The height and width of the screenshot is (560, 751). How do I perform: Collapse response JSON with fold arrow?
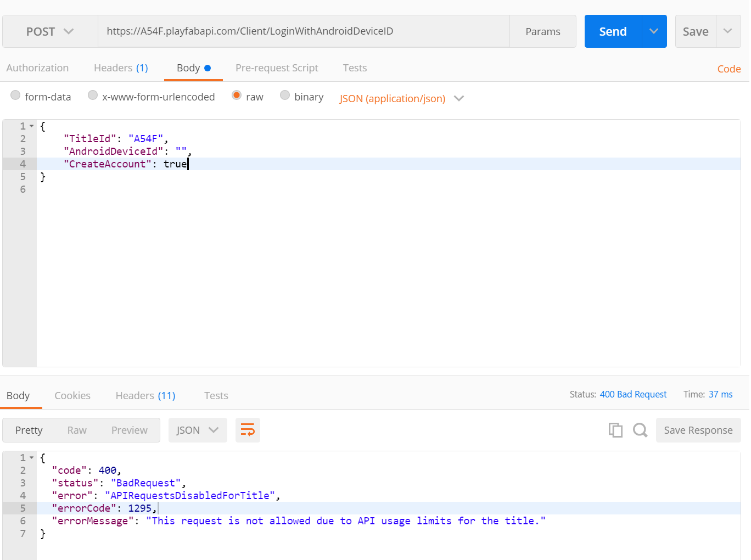[32, 458]
